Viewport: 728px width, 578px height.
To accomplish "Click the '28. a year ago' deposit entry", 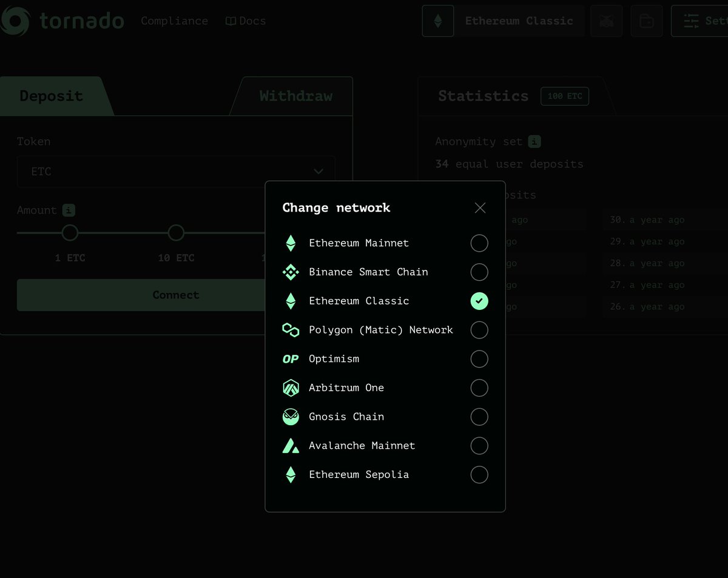I will pos(647,264).
